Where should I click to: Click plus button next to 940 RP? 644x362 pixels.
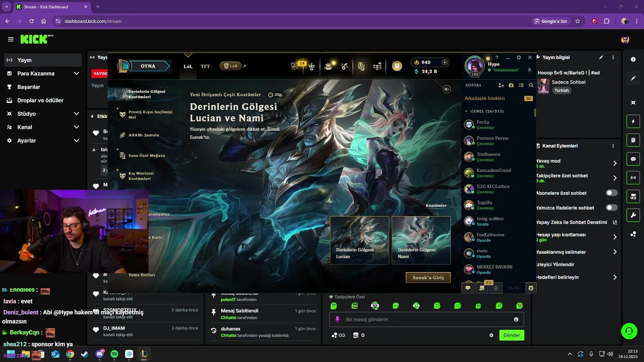pyautogui.click(x=445, y=62)
